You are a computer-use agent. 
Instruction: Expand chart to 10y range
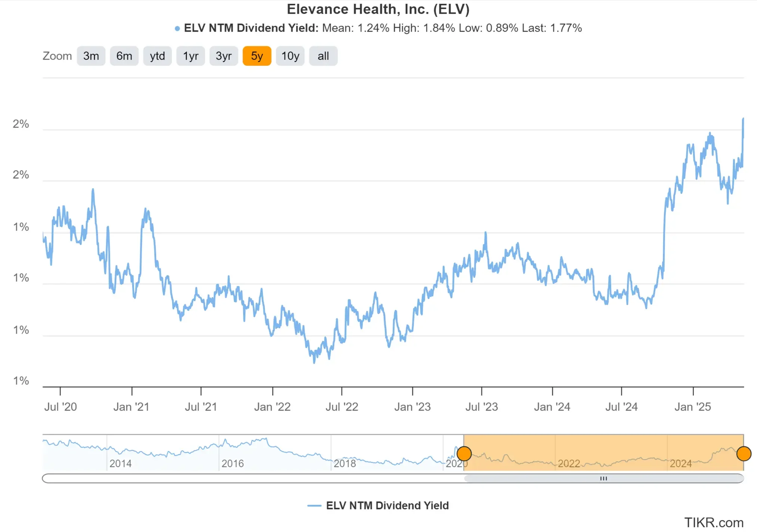290,56
